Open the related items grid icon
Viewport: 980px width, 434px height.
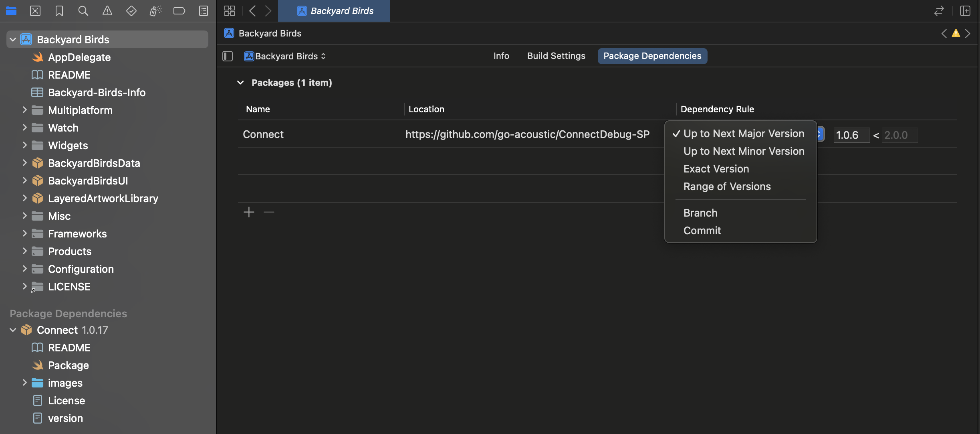(230, 11)
